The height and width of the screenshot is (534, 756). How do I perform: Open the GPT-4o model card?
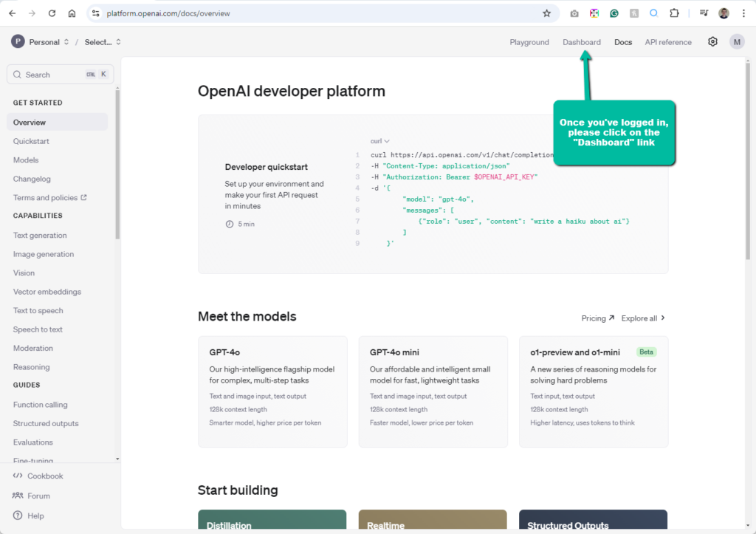[272, 391]
